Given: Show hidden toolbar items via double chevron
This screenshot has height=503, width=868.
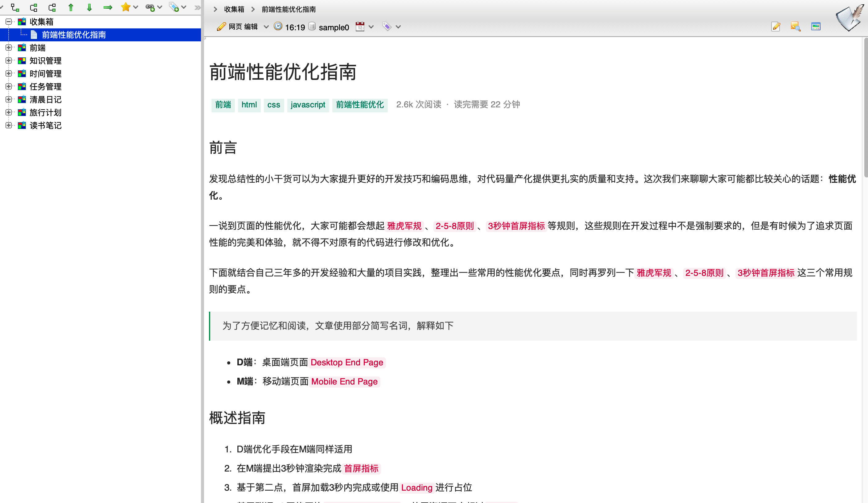Looking at the screenshot, I should coord(197,7).
